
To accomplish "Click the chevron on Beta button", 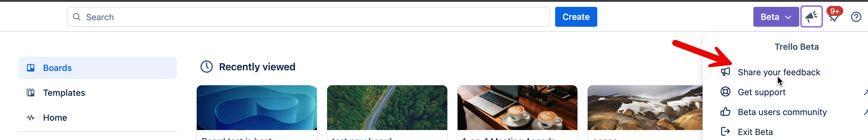I will pyautogui.click(x=788, y=17).
